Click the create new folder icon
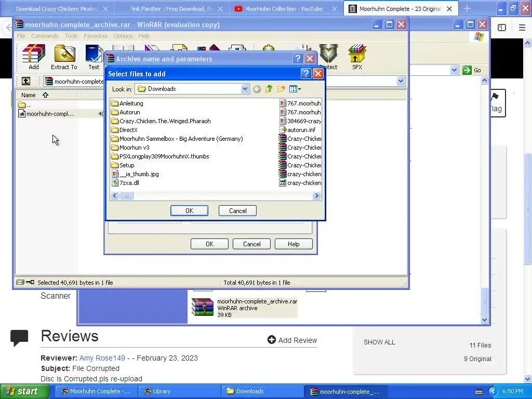This screenshot has width=532, height=399. point(281,89)
